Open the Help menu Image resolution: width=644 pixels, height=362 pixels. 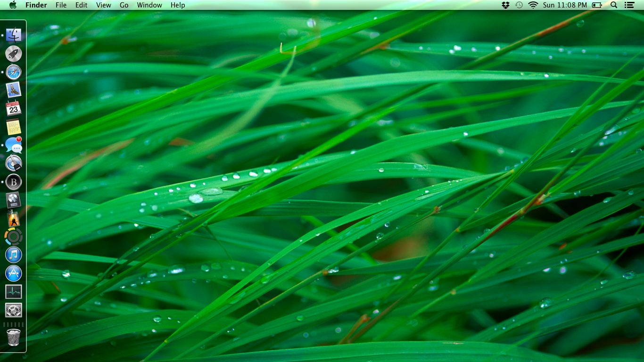pos(178,5)
